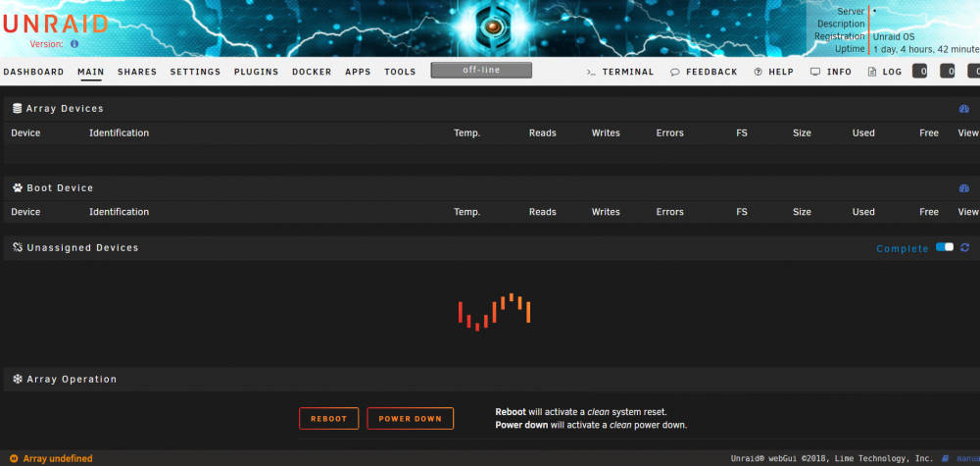Open the Feedback dialog
The image size is (980, 466).
coord(704,72)
